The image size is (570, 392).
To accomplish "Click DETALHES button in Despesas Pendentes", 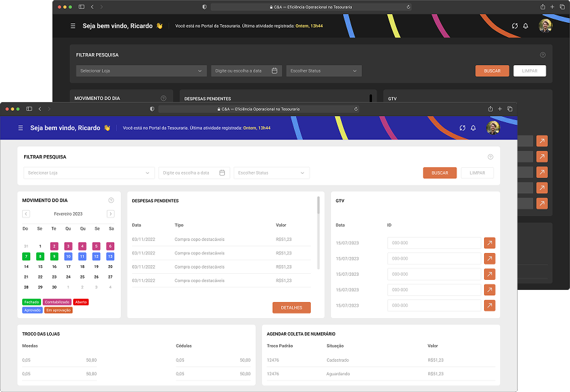I will pos(291,307).
